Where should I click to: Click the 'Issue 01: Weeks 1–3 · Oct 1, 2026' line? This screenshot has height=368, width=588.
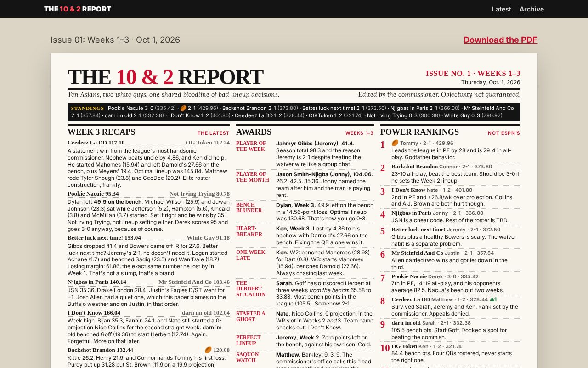115,40
